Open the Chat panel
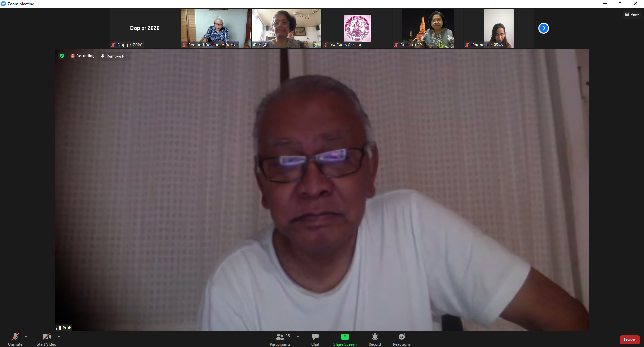 point(315,339)
